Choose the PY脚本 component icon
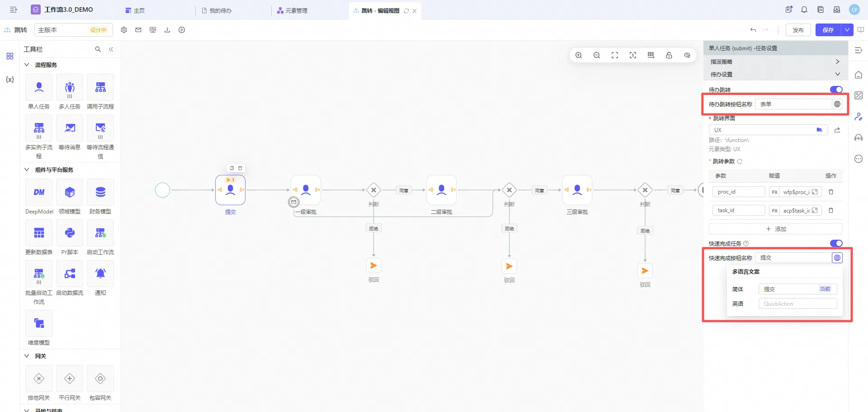 click(70, 233)
